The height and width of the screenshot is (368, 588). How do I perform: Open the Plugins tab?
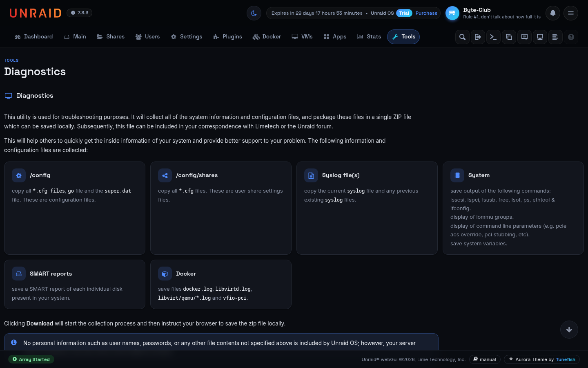click(228, 37)
